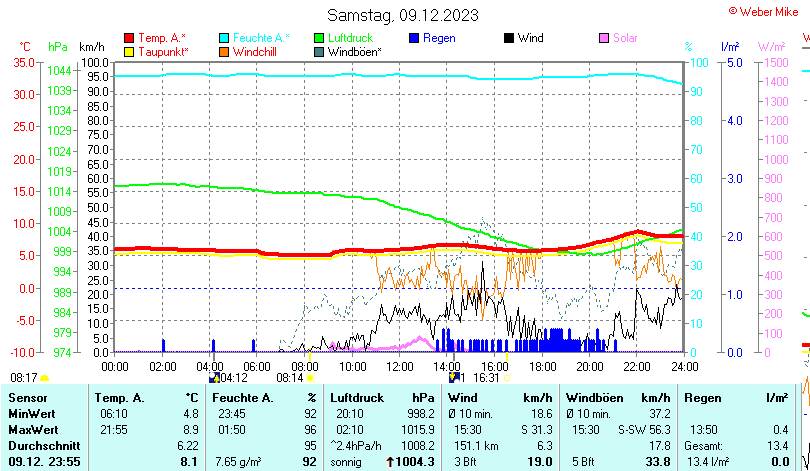
Task: Click the moon icon beside 04:12
Action: (x=213, y=378)
